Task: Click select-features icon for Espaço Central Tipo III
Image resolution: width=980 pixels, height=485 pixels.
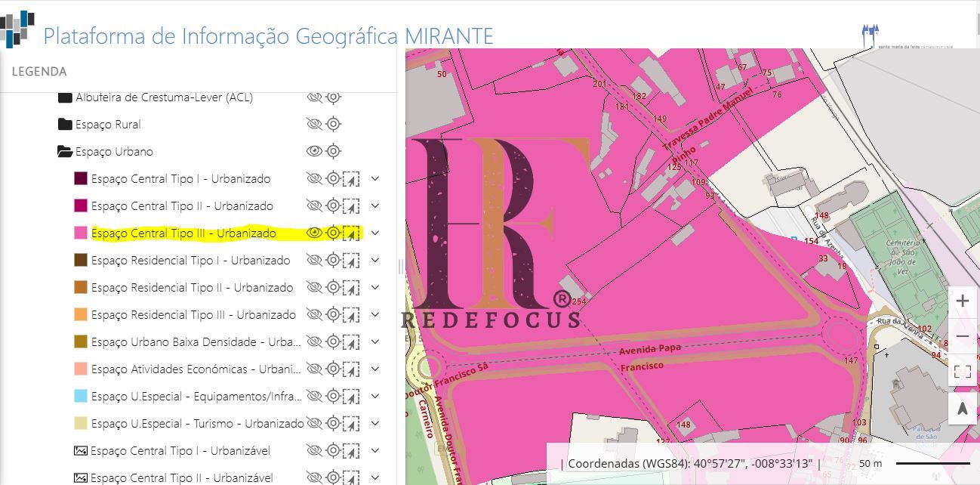Action: 351,233
